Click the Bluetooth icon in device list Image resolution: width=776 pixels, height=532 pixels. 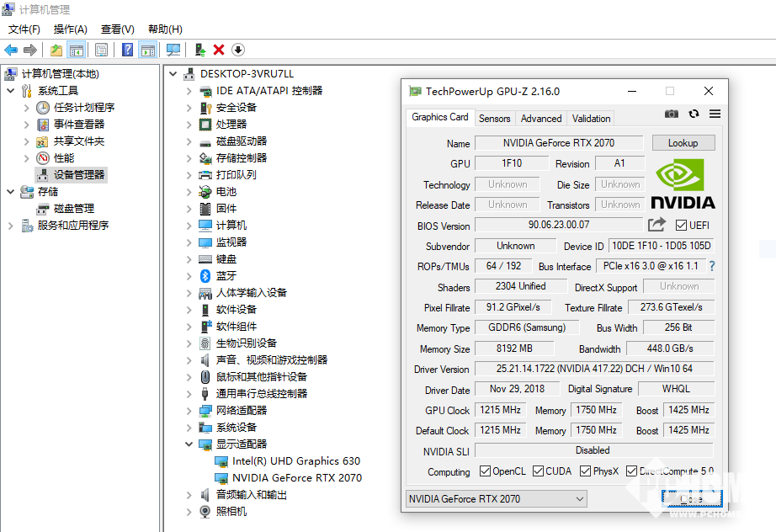205,275
